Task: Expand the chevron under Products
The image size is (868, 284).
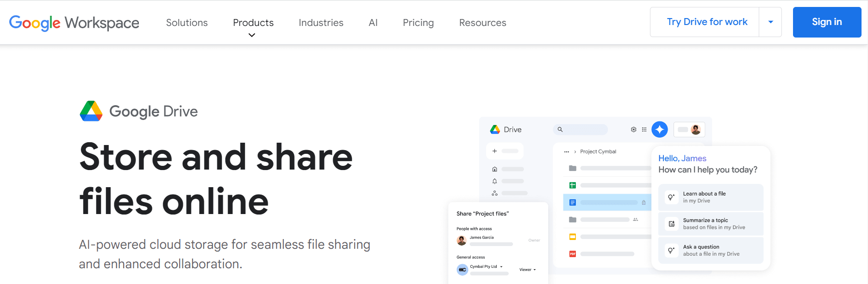Action: tap(252, 35)
